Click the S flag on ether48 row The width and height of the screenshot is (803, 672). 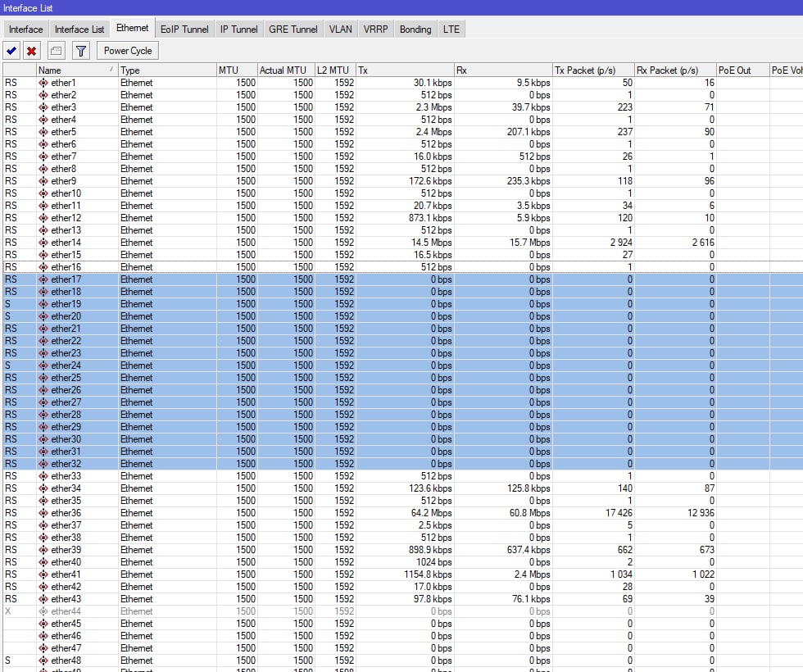point(7,661)
